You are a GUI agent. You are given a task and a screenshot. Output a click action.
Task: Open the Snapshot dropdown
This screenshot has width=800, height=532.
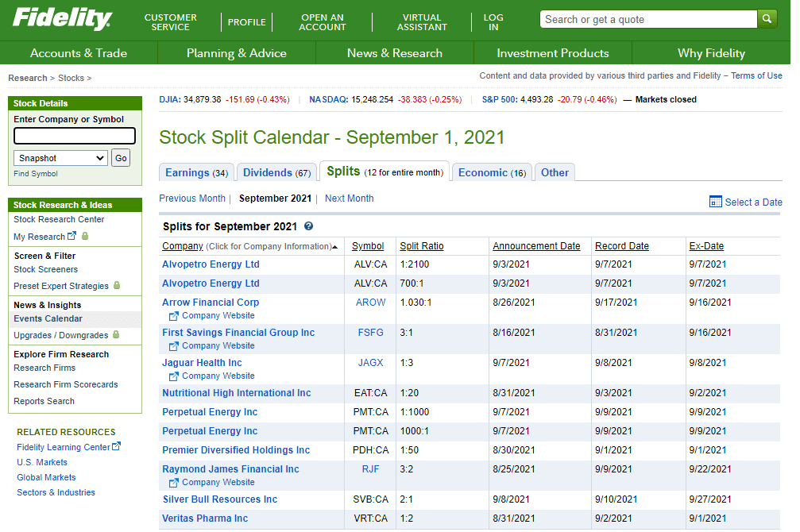(x=60, y=158)
